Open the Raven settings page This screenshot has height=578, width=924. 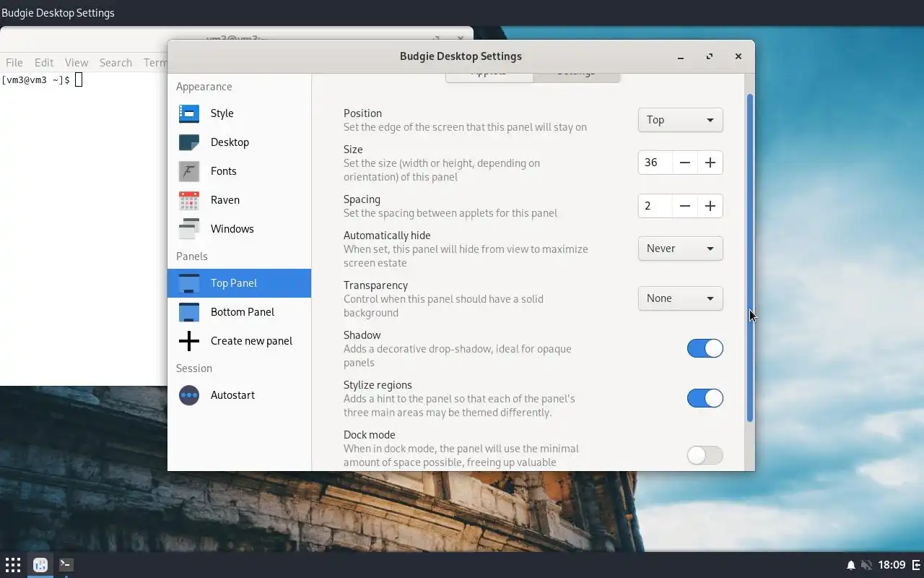[x=239, y=200]
